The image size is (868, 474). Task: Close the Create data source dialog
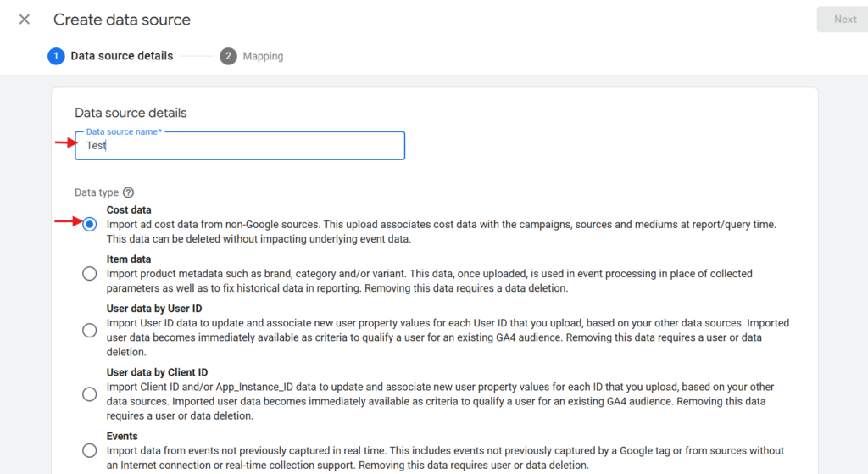click(x=25, y=20)
